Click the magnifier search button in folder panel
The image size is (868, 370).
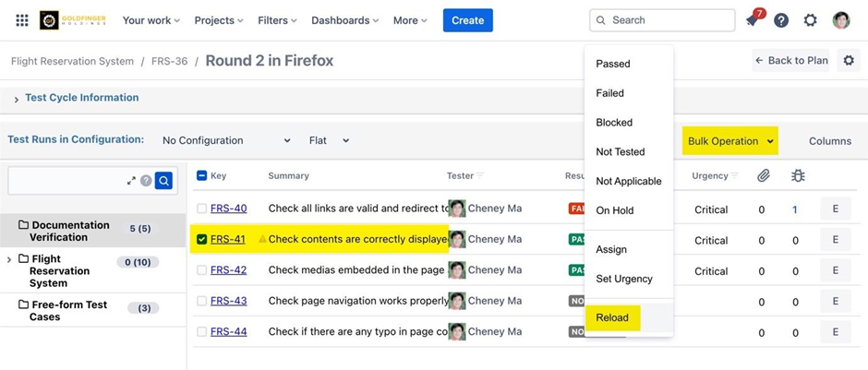coord(163,181)
